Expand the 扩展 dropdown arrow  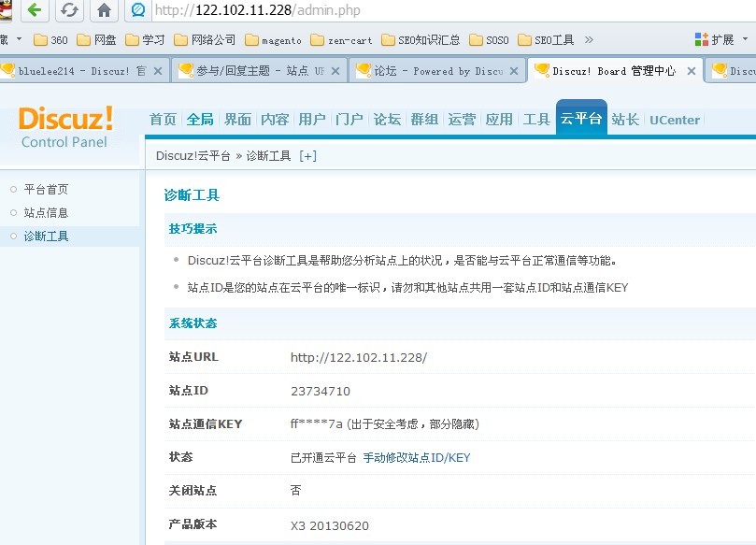745,39
